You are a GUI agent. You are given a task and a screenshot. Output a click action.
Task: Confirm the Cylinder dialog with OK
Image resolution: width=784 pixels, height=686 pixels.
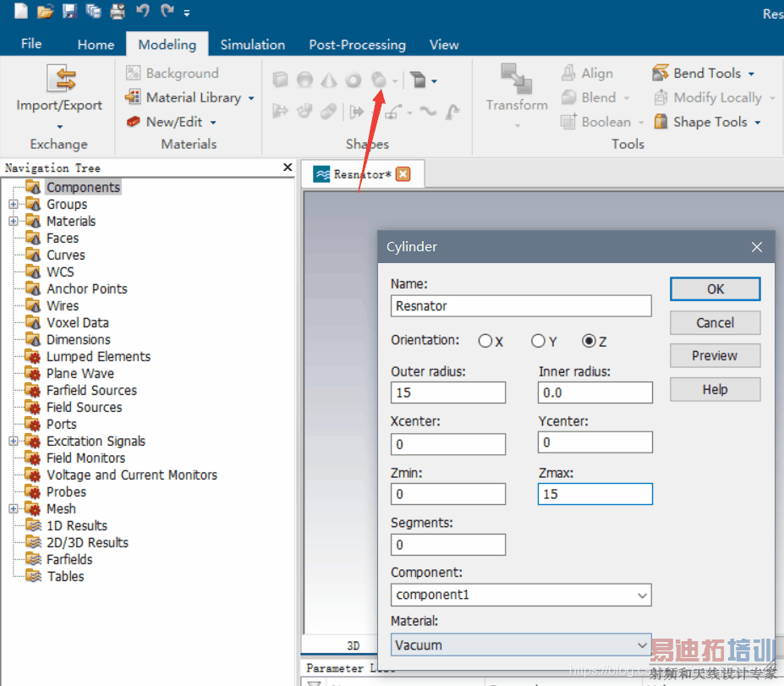[x=715, y=289]
